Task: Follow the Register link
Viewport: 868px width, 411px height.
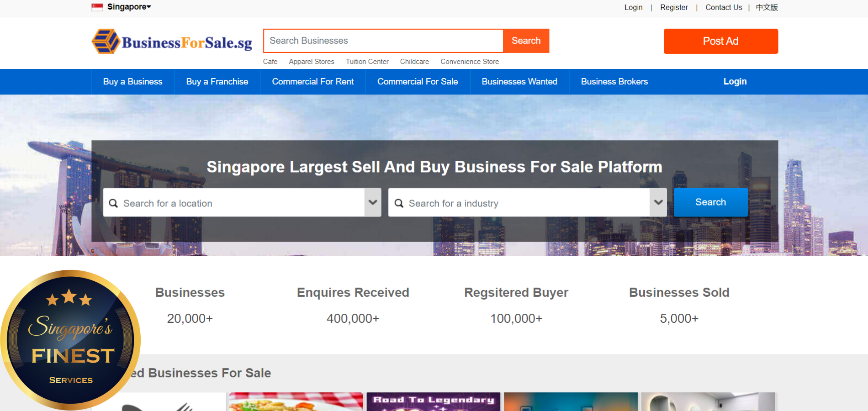Action: (673, 7)
